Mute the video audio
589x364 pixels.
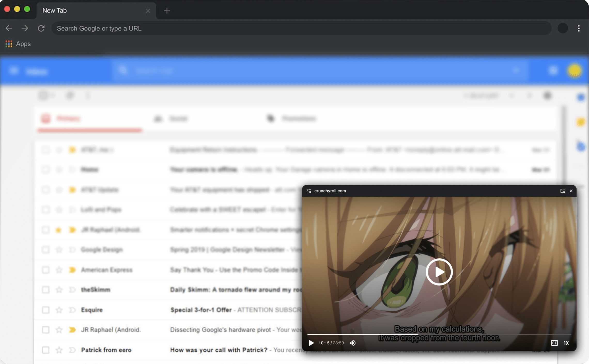click(353, 343)
